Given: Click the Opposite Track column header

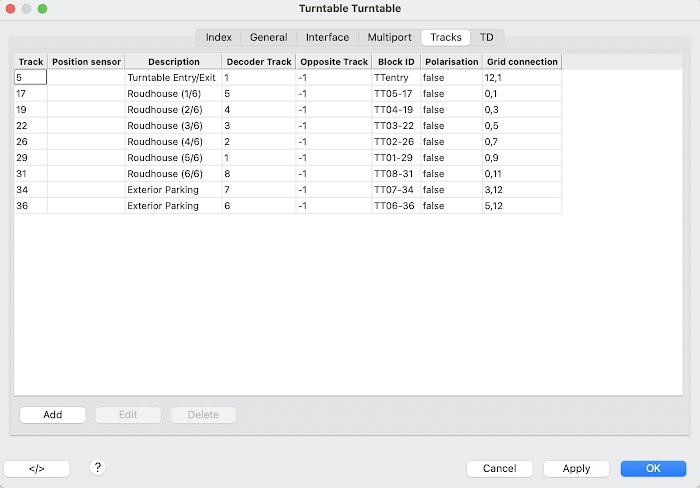Looking at the screenshot, I should 334,62.
